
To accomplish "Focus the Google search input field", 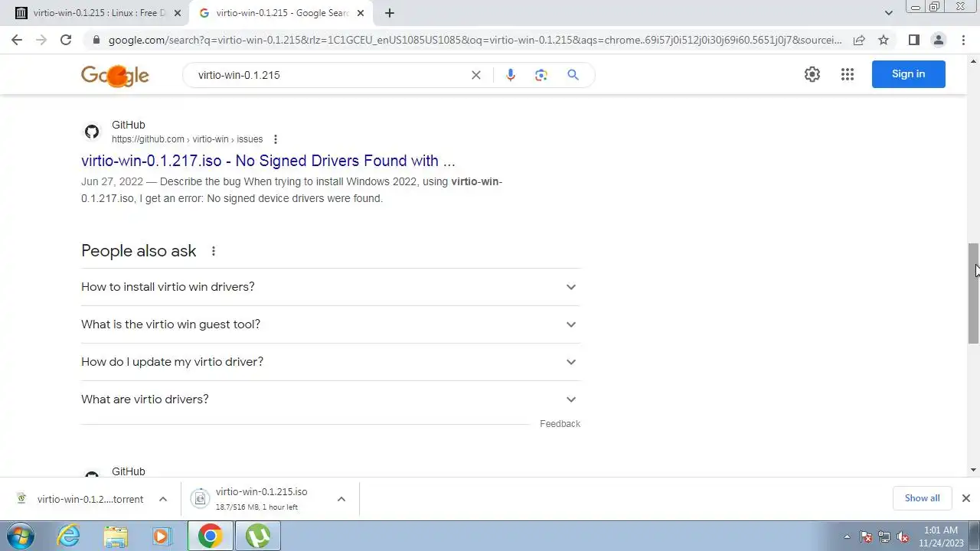I will pyautogui.click(x=329, y=75).
